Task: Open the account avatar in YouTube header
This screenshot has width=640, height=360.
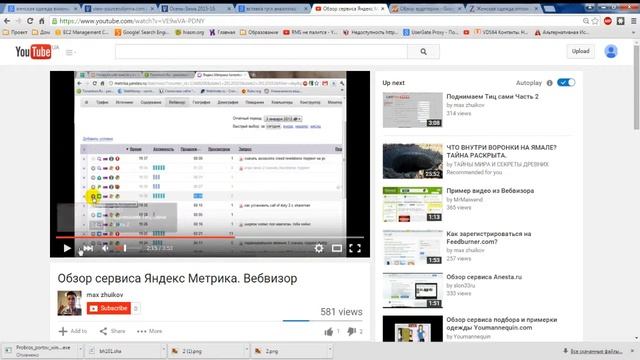Action: [611, 51]
